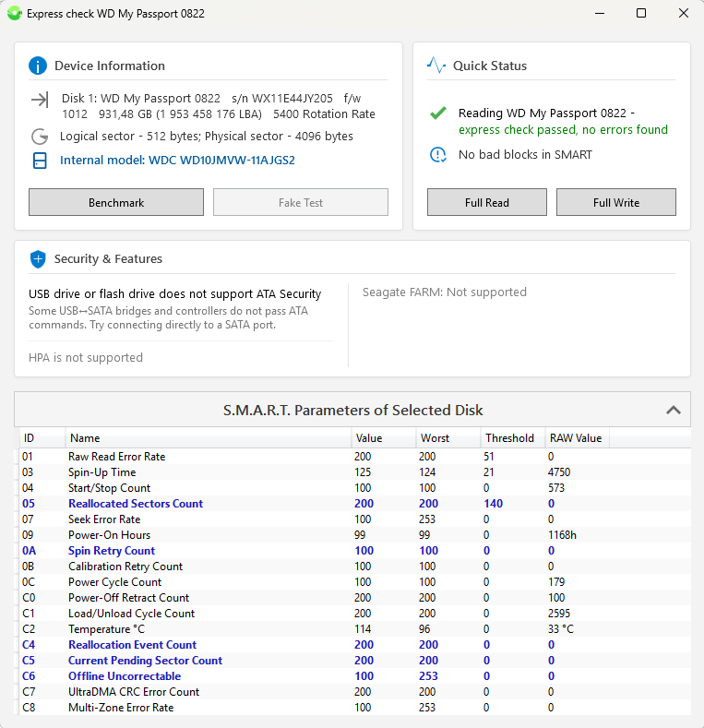This screenshot has height=728, width=704.
Task: Sort by RAW Value column header
Action: click(577, 438)
